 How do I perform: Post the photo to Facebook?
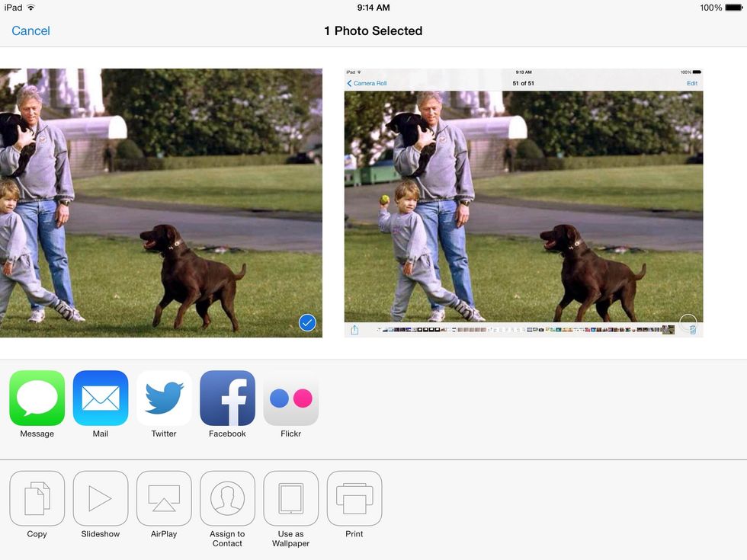tap(226, 398)
